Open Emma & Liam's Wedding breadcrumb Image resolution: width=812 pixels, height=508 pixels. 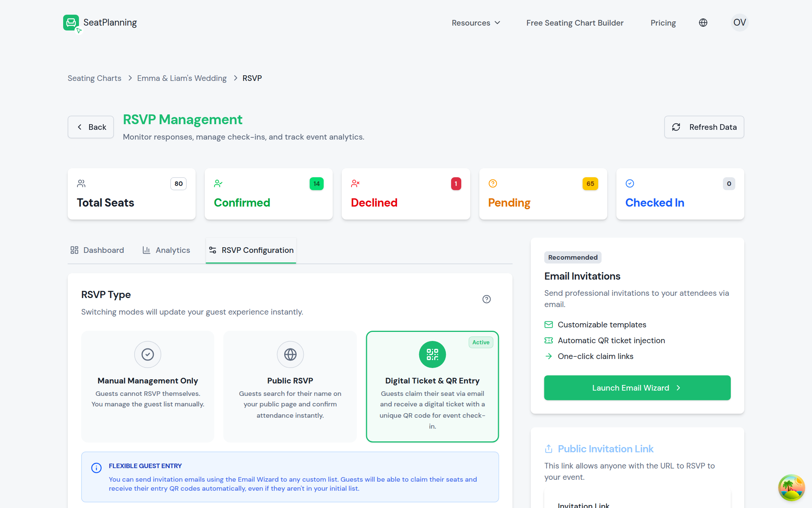click(x=182, y=78)
